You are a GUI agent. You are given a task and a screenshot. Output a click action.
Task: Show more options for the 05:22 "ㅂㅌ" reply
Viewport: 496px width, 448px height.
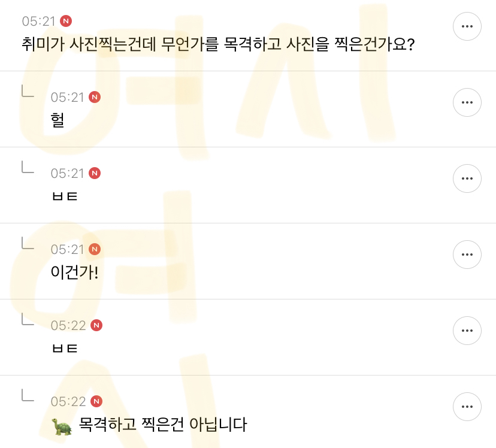click(467, 331)
